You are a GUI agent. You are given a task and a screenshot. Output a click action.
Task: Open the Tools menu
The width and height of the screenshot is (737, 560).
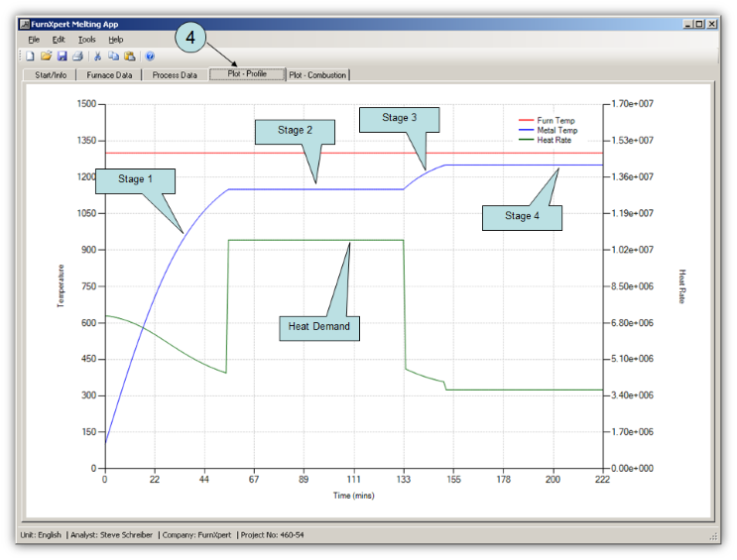(x=86, y=40)
